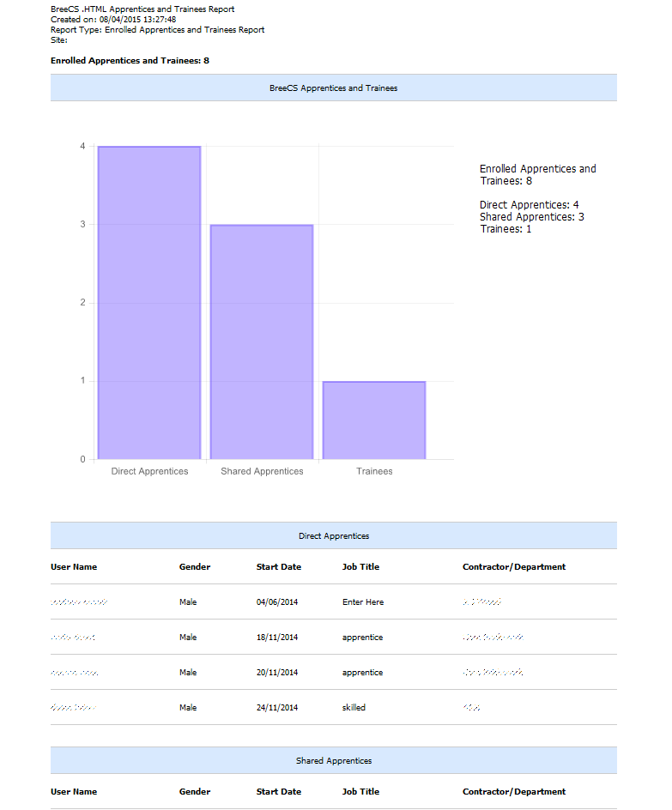
Task: Select the 18/11/2014 start date cell
Action: coord(277,638)
